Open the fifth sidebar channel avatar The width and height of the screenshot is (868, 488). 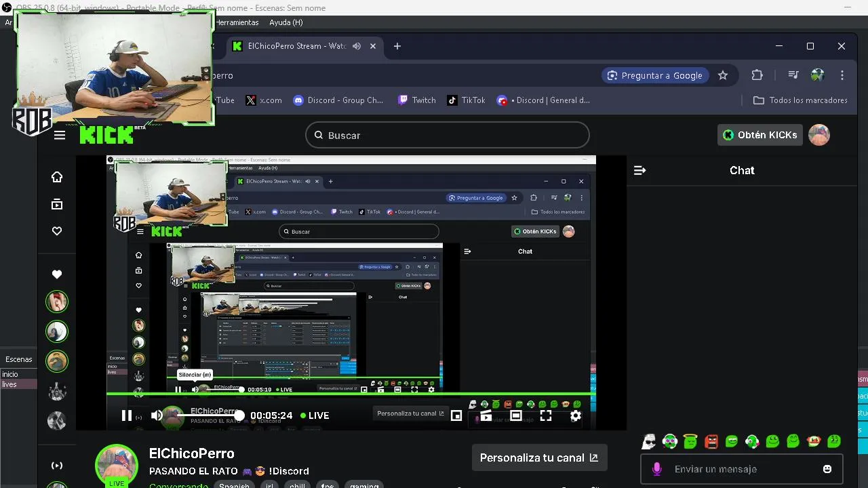coord(57,421)
